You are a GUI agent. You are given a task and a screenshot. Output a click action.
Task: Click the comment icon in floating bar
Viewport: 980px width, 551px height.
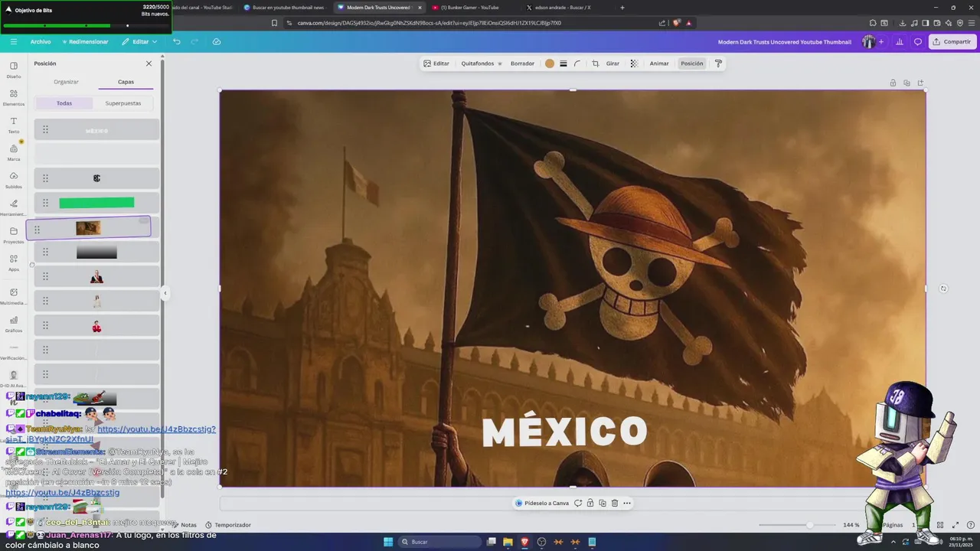578,503
